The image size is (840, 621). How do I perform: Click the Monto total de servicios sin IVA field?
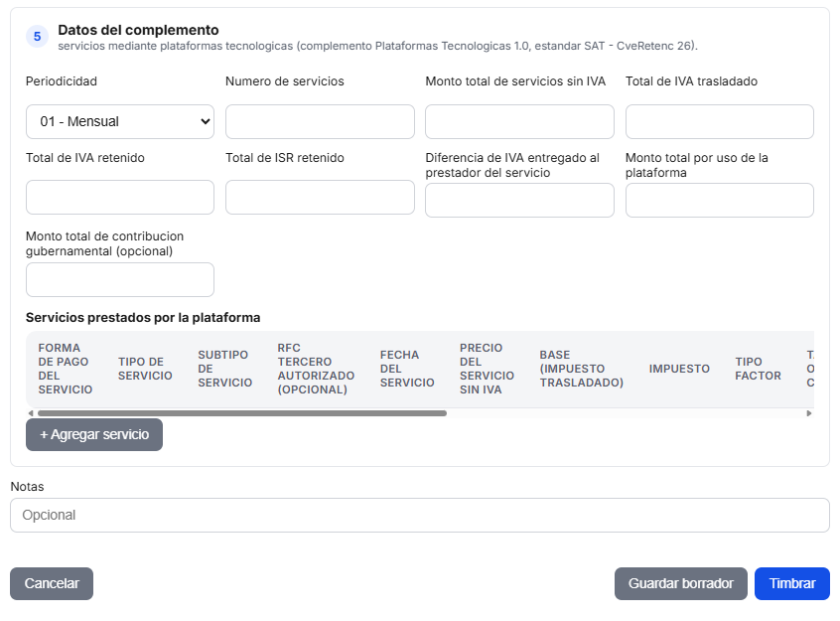(x=519, y=122)
